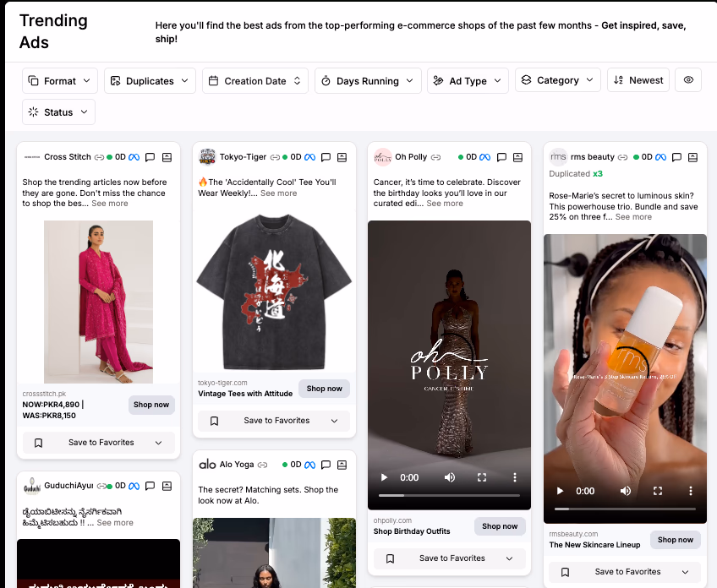Click Shop now on rmsbeauty.com ad
The height and width of the screenshot is (588, 717).
[676, 540]
